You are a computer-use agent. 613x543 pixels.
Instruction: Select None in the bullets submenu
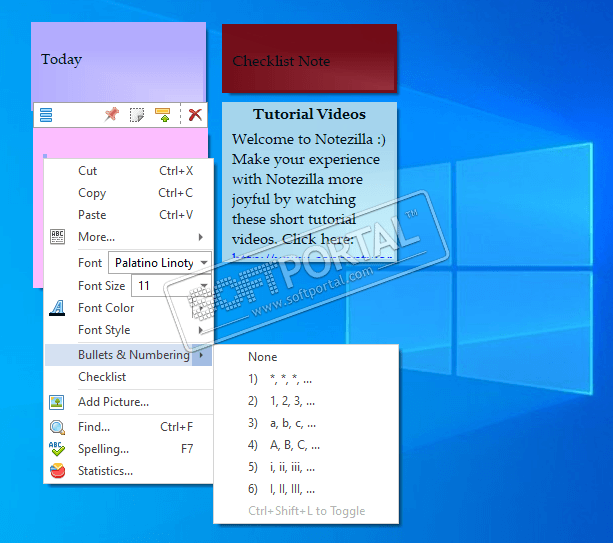(306, 357)
